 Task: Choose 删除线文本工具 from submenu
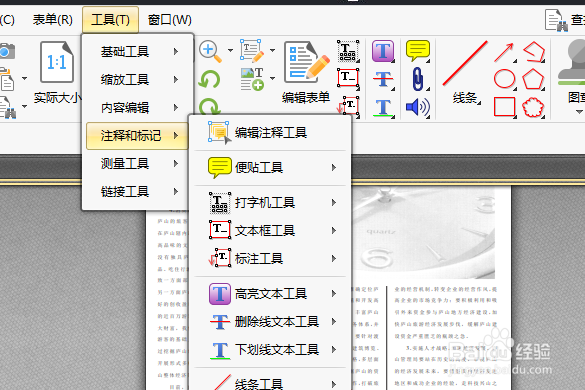(x=270, y=321)
